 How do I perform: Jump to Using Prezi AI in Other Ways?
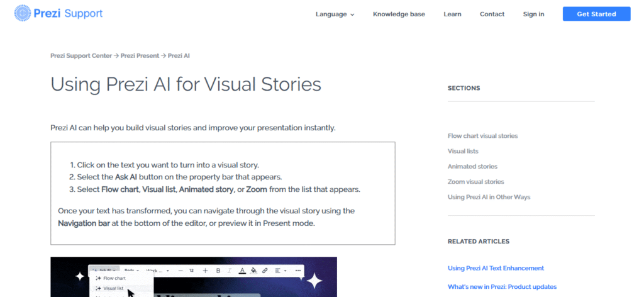tap(489, 197)
